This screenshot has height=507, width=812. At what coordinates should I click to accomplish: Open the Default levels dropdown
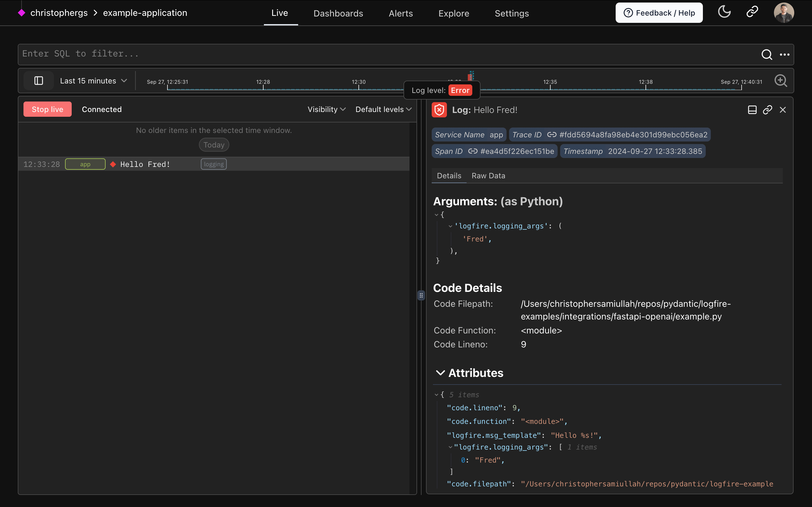click(383, 109)
